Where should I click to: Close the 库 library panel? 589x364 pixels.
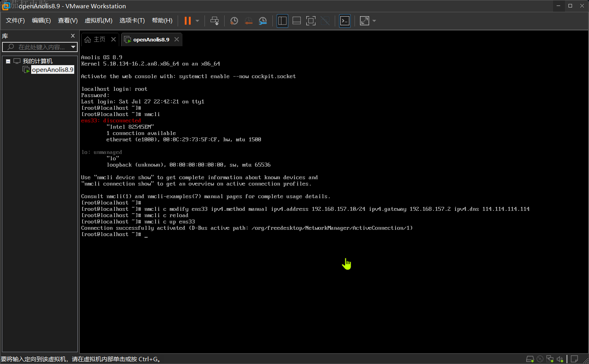73,36
